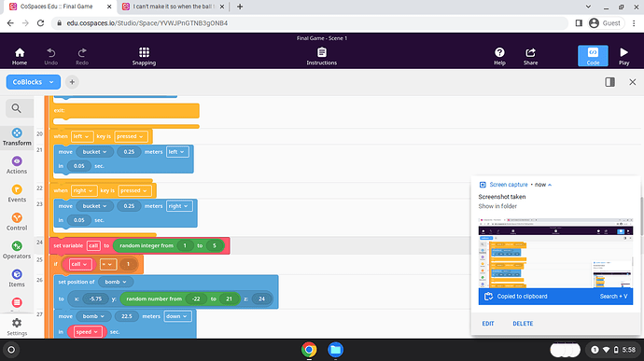Click the block search magnifier
644x361 pixels.
pyautogui.click(x=17, y=108)
